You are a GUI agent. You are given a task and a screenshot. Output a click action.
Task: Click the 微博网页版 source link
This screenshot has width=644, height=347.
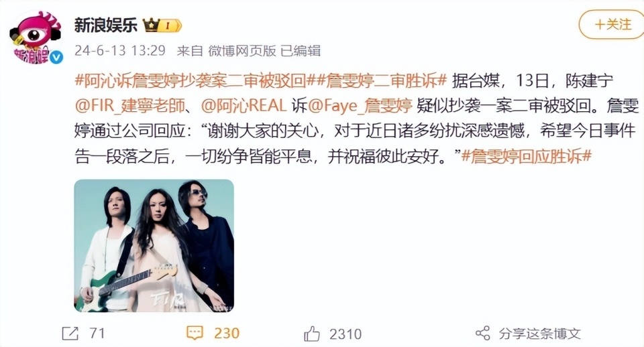point(242,51)
